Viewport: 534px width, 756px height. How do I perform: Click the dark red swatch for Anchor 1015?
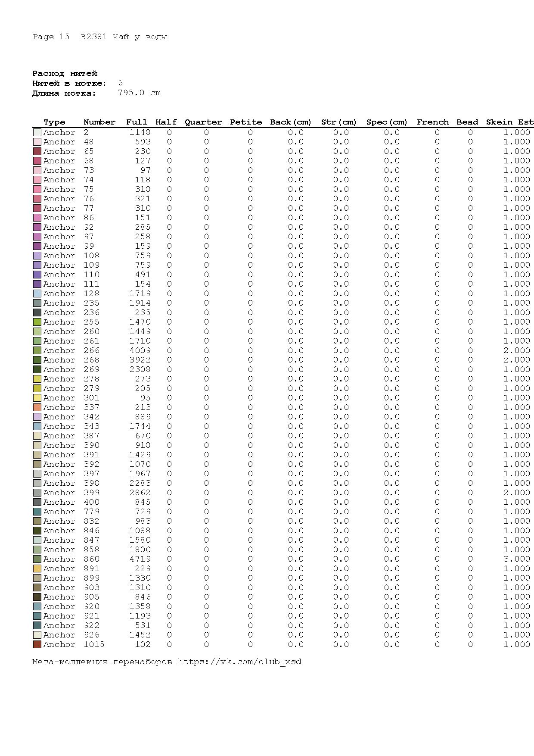tap(37, 644)
